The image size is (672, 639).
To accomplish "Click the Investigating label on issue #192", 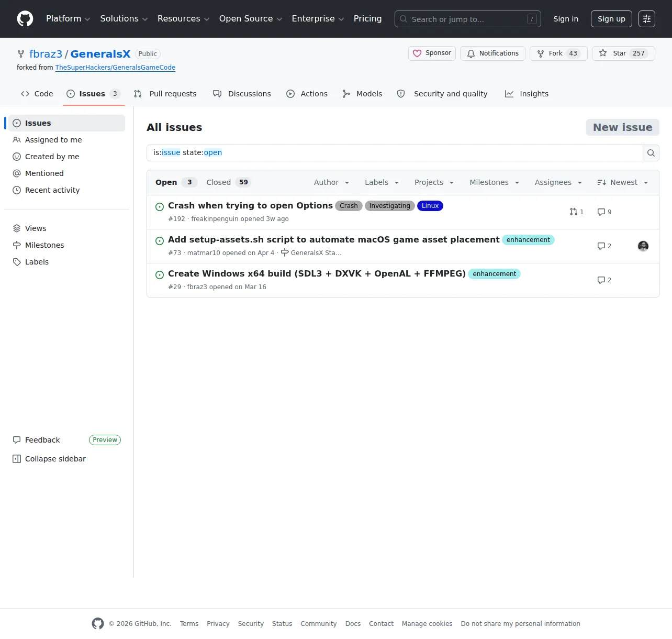I will (x=390, y=206).
